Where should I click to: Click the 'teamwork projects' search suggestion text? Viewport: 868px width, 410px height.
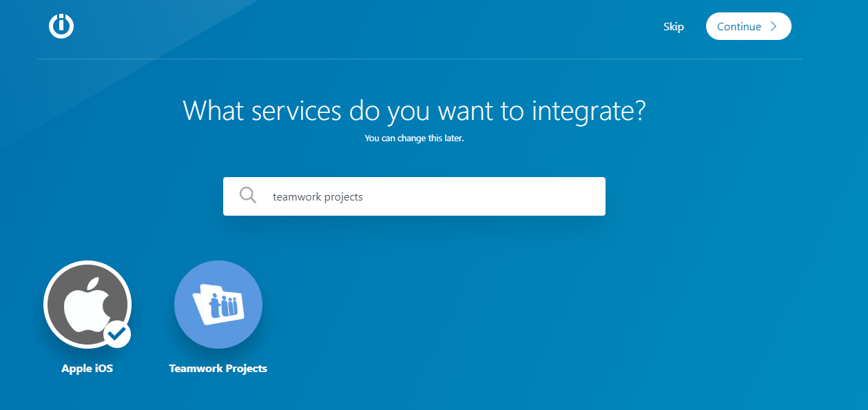pos(318,196)
